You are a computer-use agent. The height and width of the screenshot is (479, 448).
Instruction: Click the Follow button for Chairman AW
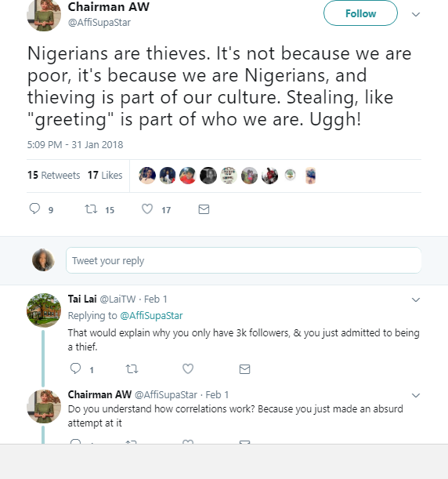click(x=360, y=13)
